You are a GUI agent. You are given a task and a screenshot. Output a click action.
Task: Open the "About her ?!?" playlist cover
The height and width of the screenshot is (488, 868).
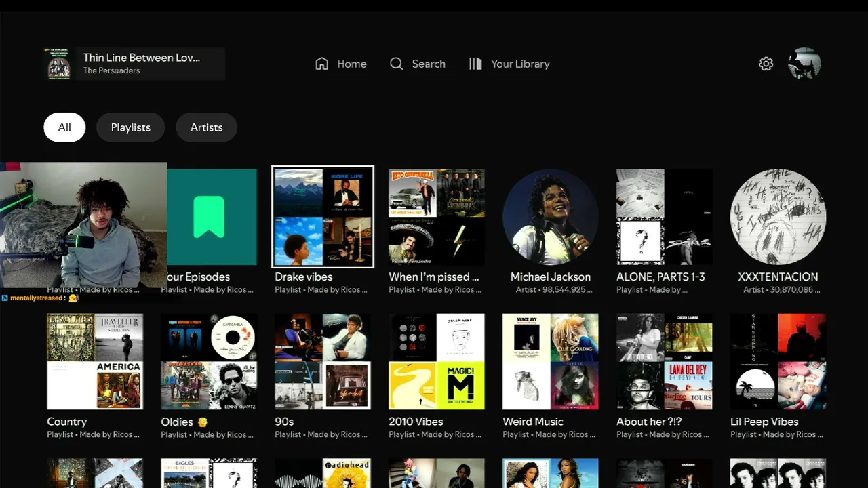pyautogui.click(x=665, y=362)
